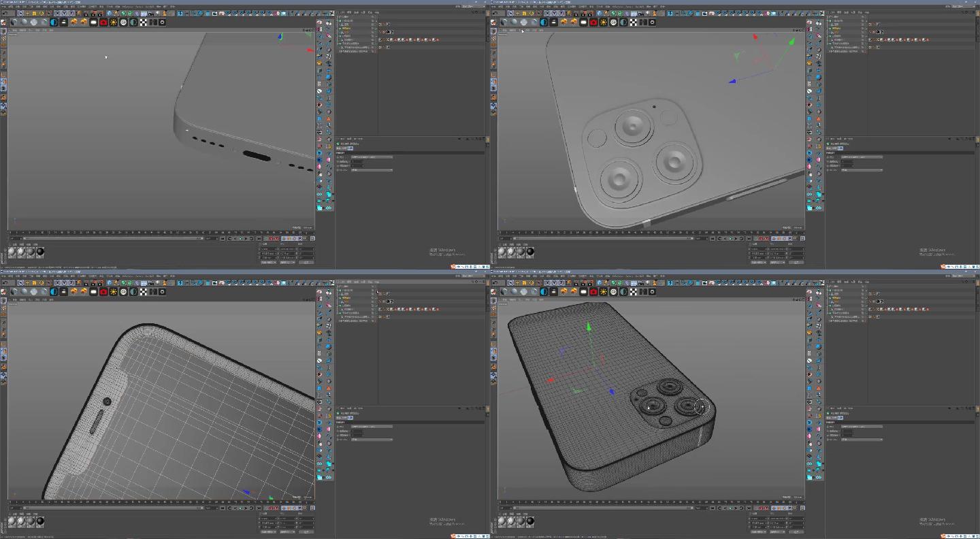Click the red record camera icon in the notch wireframe window
980x539 pixels.
coord(103,292)
